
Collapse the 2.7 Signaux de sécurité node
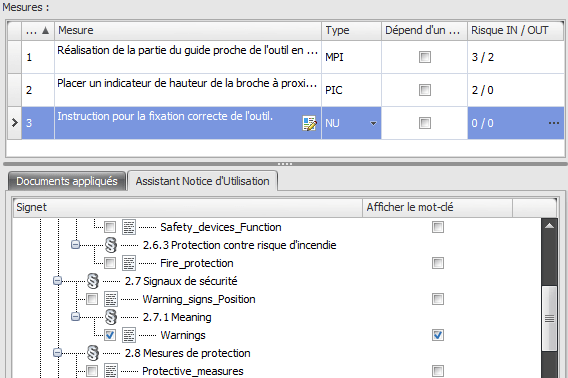point(57,281)
